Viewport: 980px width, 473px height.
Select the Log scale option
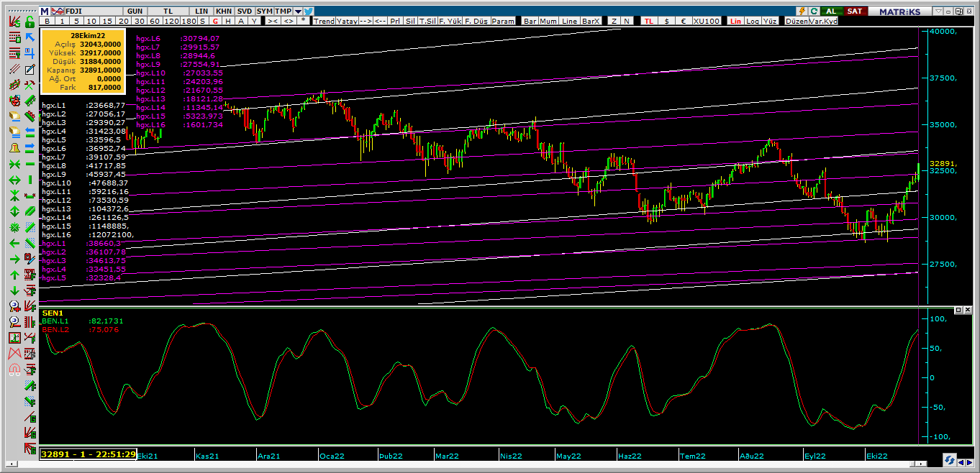click(753, 21)
